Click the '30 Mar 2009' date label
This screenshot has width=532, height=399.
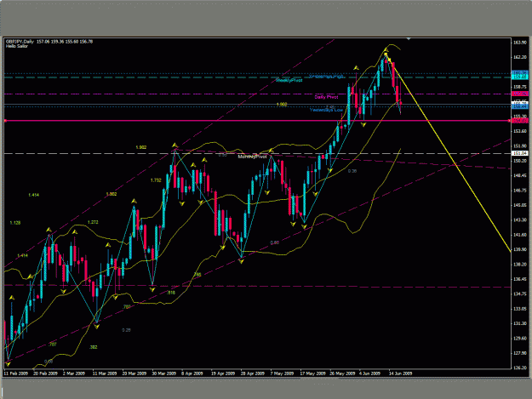tap(164, 373)
